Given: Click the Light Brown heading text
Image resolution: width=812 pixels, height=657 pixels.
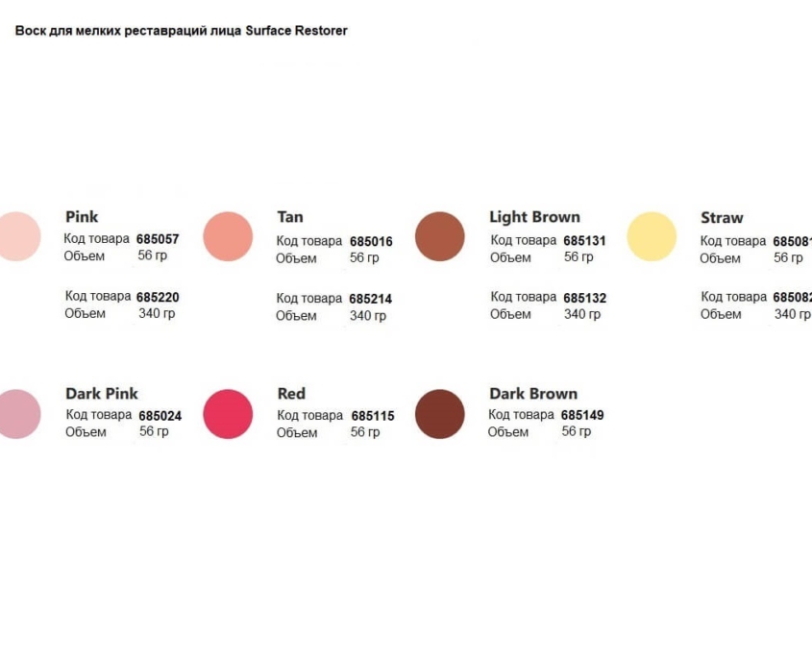Looking at the screenshot, I should click(534, 217).
